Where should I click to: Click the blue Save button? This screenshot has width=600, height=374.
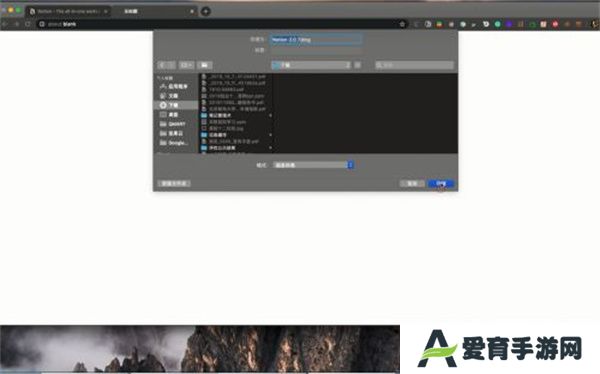coord(441,183)
